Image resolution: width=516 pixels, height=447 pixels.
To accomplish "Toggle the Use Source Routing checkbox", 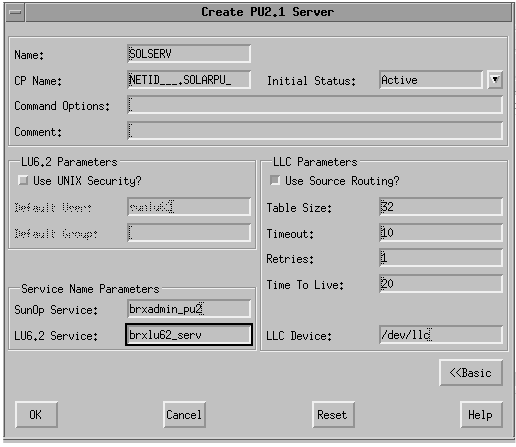I will (x=275, y=180).
